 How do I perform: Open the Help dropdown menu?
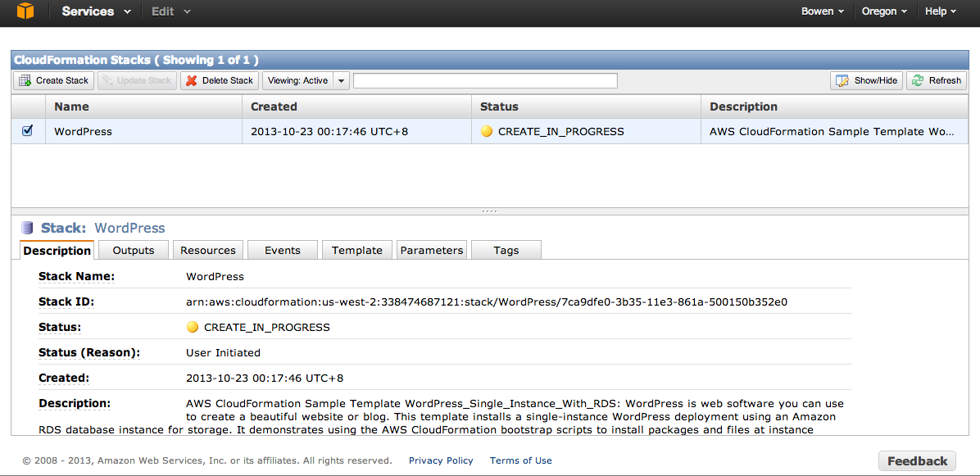click(x=941, y=11)
